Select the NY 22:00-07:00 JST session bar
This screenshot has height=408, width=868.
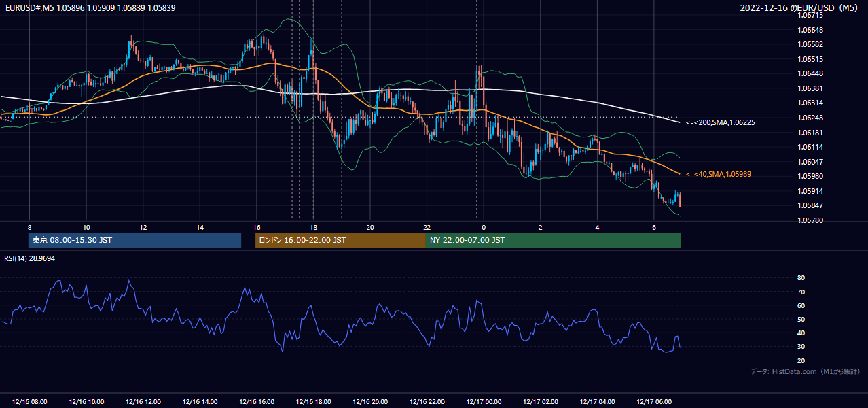[554, 240]
